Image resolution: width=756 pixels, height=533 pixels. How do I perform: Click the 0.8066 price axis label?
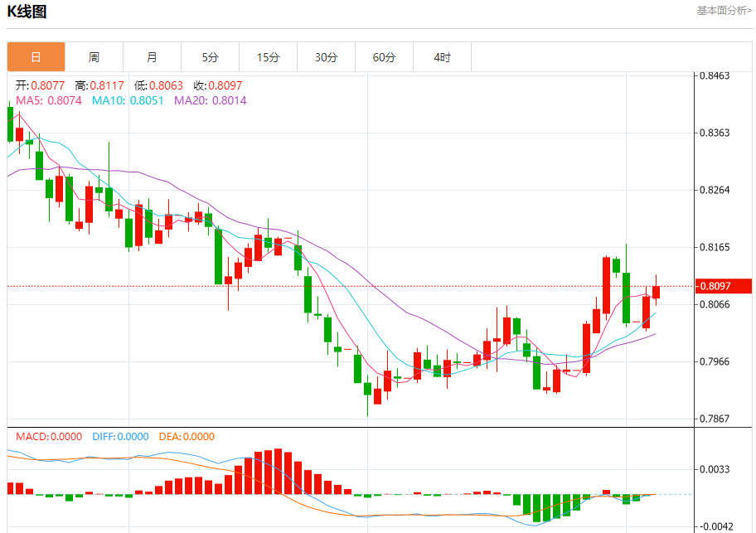click(715, 304)
